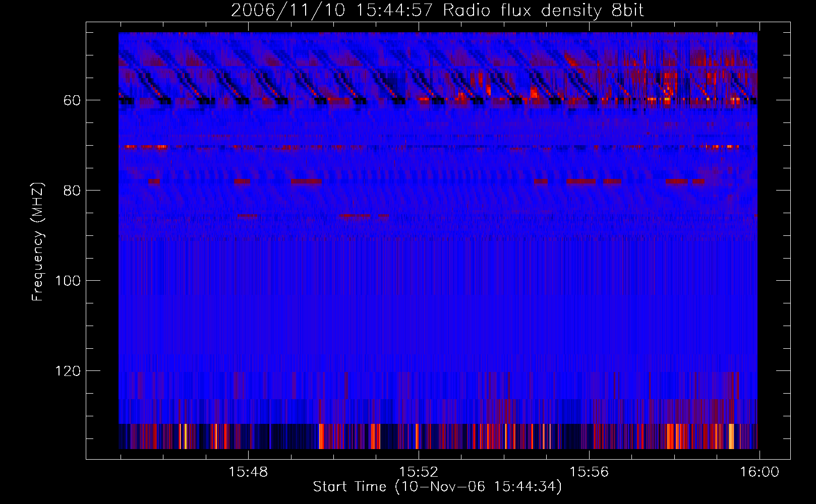Click the Start Time axis label

coord(437,487)
